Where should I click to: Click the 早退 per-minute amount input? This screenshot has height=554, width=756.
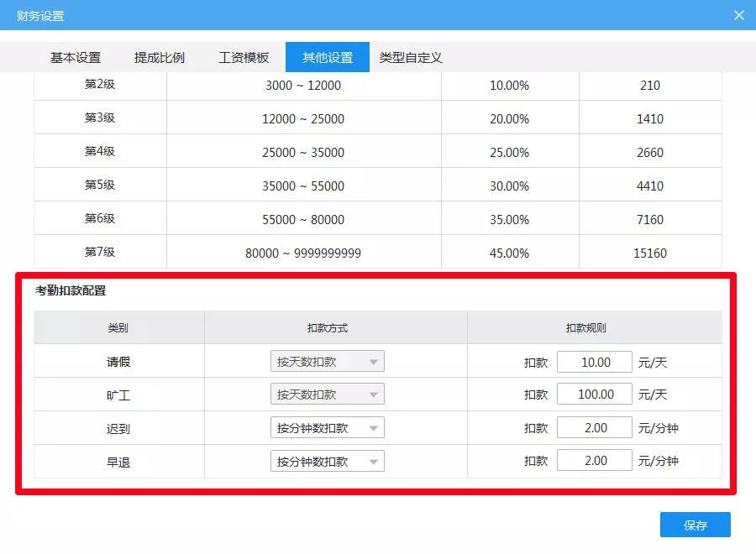click(595, 460)
